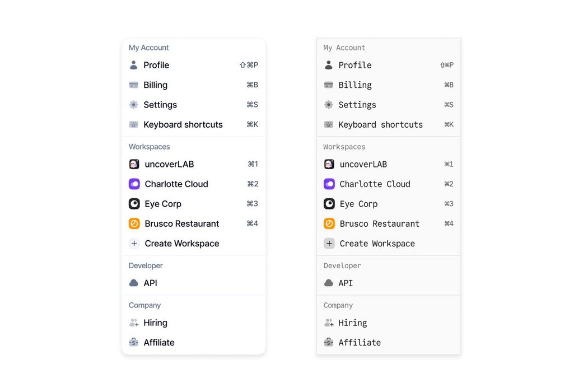This screenshot has height=392, width=583.
Task: Select Create Workspace in the monospace menu
Action: click(x=377, y=244)
